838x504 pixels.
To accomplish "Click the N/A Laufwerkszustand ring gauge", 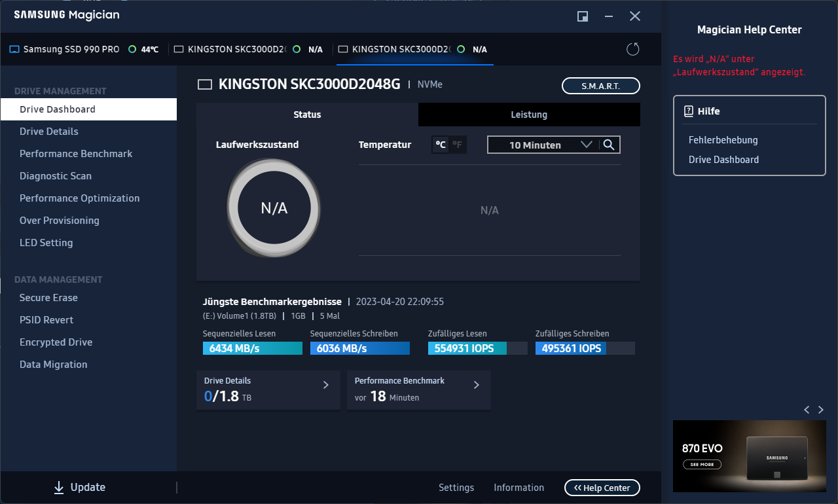I will [274, 208].
